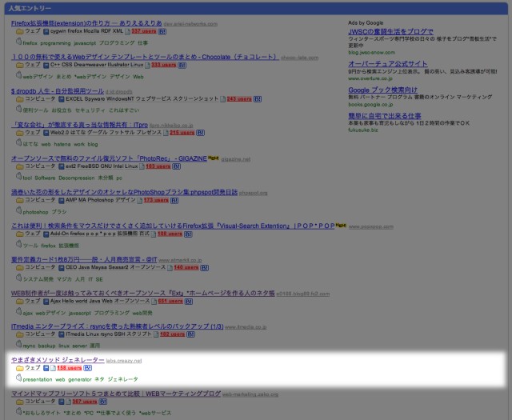Click the tag icon before 'presentation' tag
Screen dimensions: 512x420
tap(18, 378)
